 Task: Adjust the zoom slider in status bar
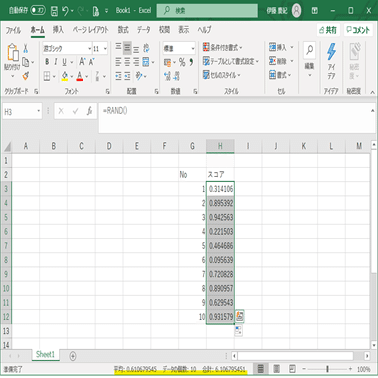click(x=327, y=369)
